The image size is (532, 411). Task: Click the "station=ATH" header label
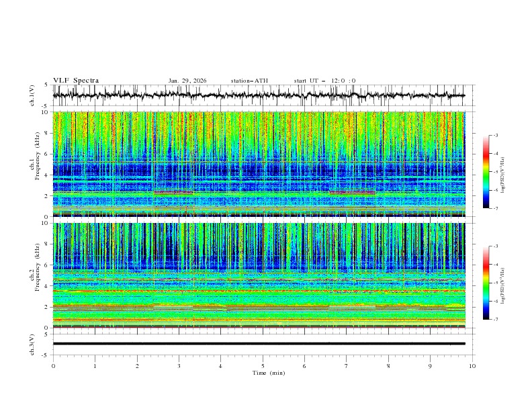(249, 81)
